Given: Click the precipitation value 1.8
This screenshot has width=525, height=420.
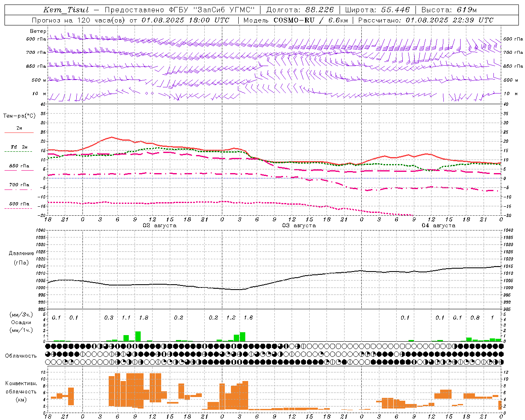Looking at the screenshot, I should pos(144,318).
